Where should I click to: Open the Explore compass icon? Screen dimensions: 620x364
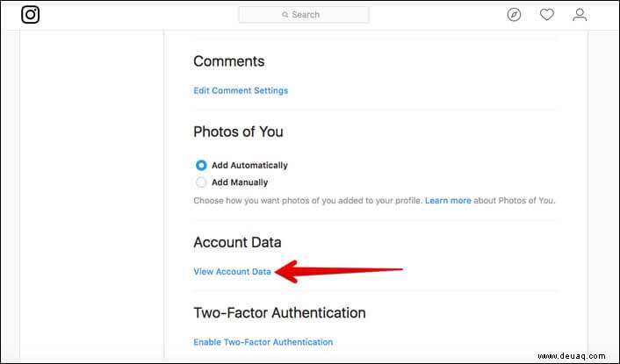[514, 15]
